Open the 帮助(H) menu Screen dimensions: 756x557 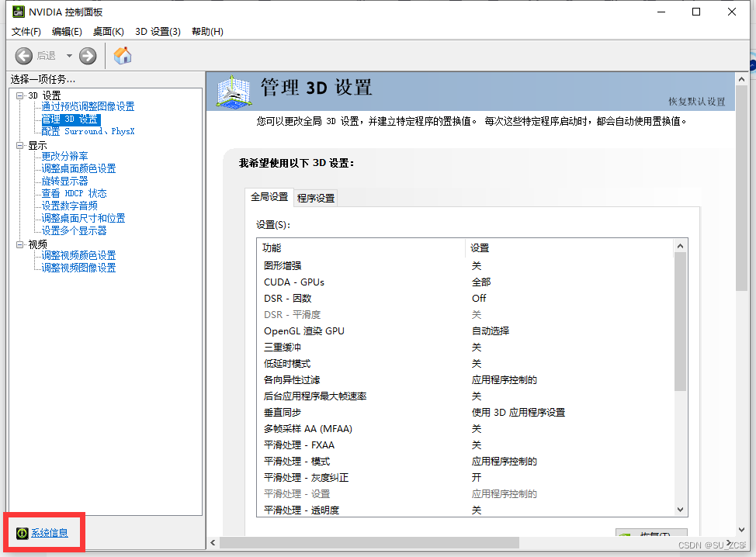pos(207,31)
